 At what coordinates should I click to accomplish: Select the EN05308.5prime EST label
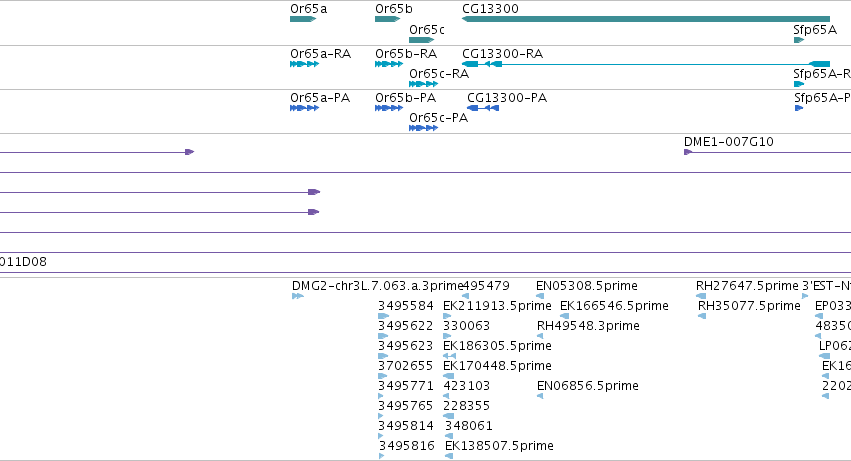[x=587, y=286]
